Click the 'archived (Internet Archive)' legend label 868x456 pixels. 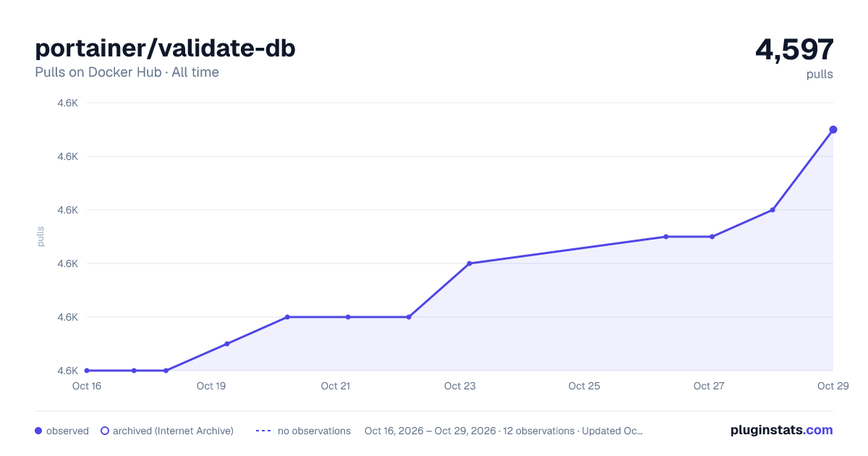point(173,431)
